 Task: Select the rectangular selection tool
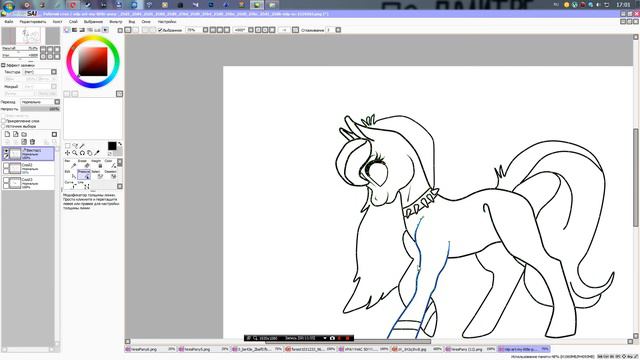click(x=67, y=146)
